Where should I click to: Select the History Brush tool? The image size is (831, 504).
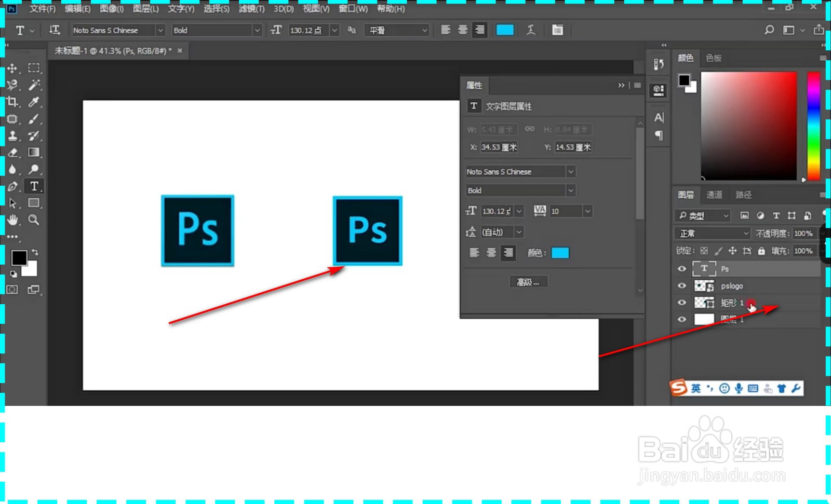34,136
